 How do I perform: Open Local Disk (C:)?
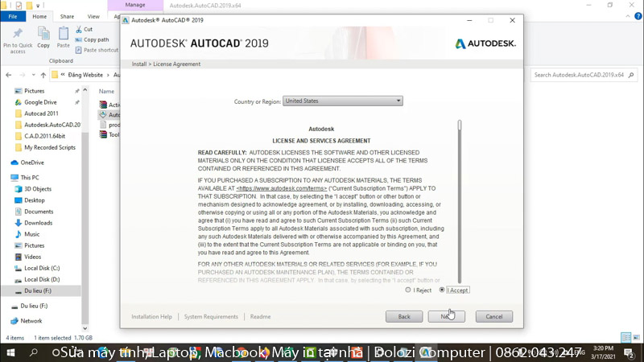pyautogui.click(x=42, y=268)
